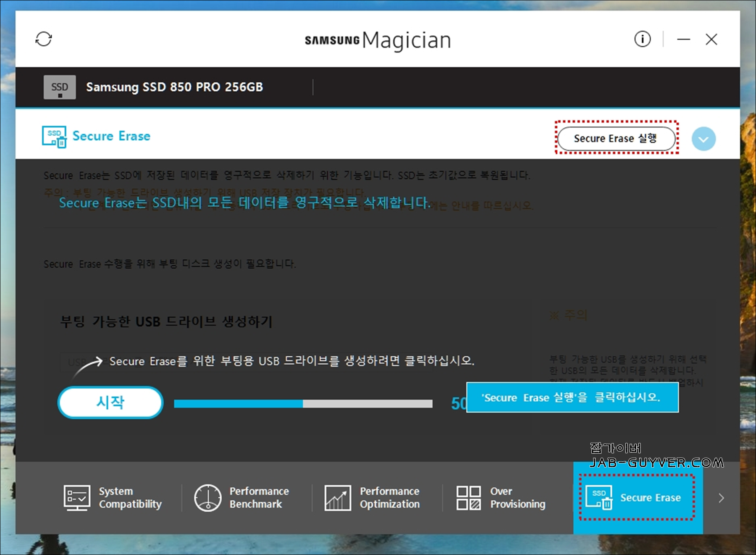Image resolution: width=756 pixels, height=555 pixels.
Task: Click the USB creation progress bar
Action: tap(303, 404)
